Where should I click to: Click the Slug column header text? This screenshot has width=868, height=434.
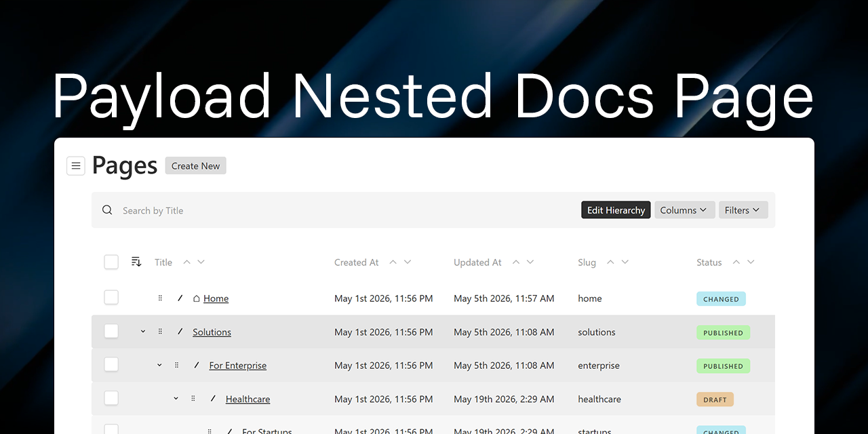[x=587, y=262]
